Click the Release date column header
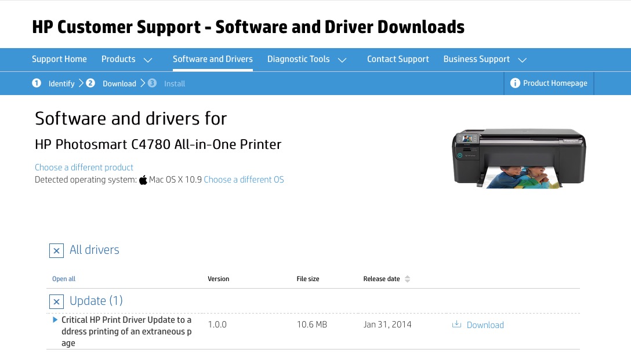The height and width of the screenshot is (364, 631). [x=382, y=279]
